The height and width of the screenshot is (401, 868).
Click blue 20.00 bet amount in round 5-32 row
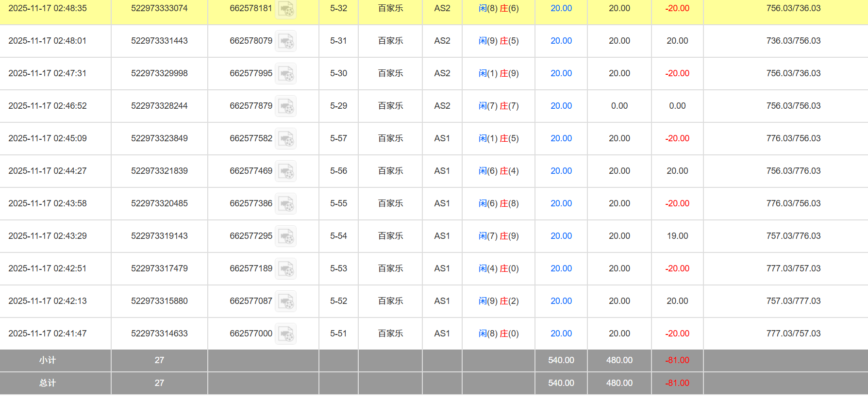pos(561,8)
